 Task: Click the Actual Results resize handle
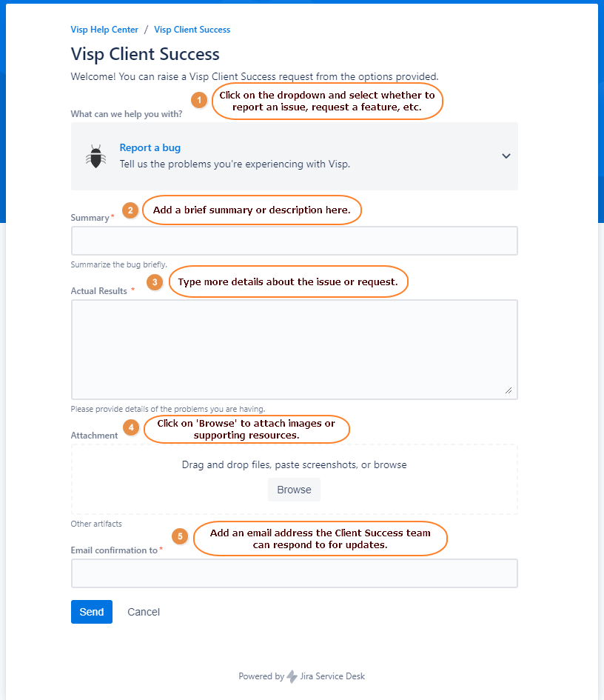(509, 390)
